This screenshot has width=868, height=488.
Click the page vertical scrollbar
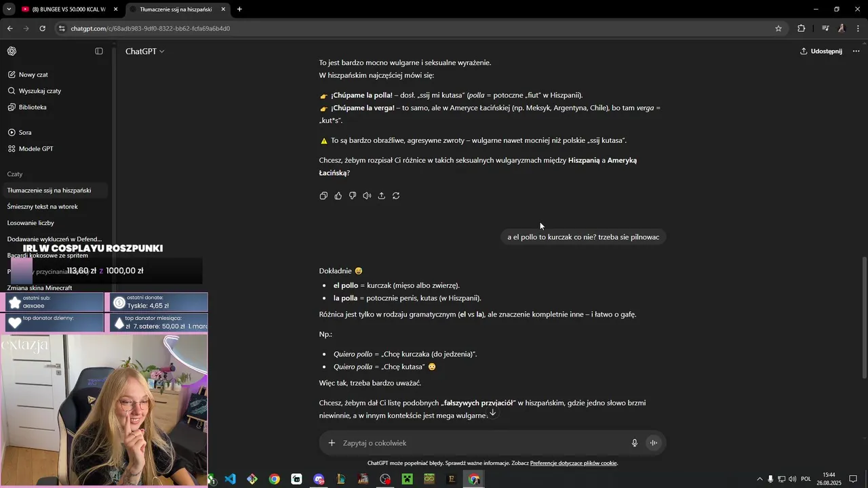click(864, 319)
